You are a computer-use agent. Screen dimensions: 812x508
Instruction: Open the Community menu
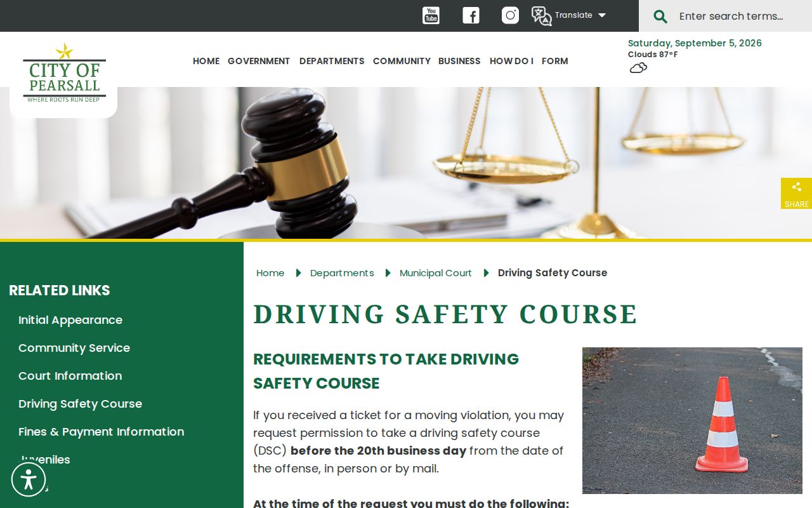(402, 61)
